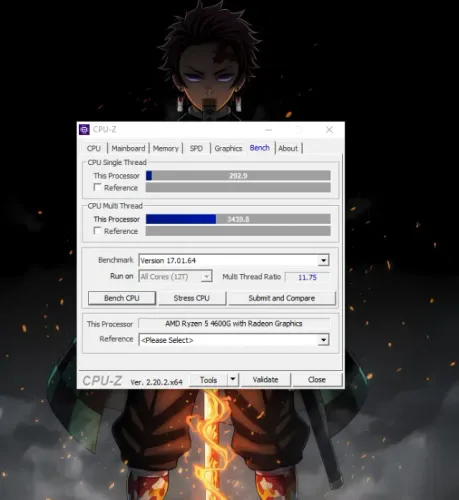The image size is (459, 500).
Task: Close the CPU-Z window with X
Action: pyautogui.click(x=329, y=129)
